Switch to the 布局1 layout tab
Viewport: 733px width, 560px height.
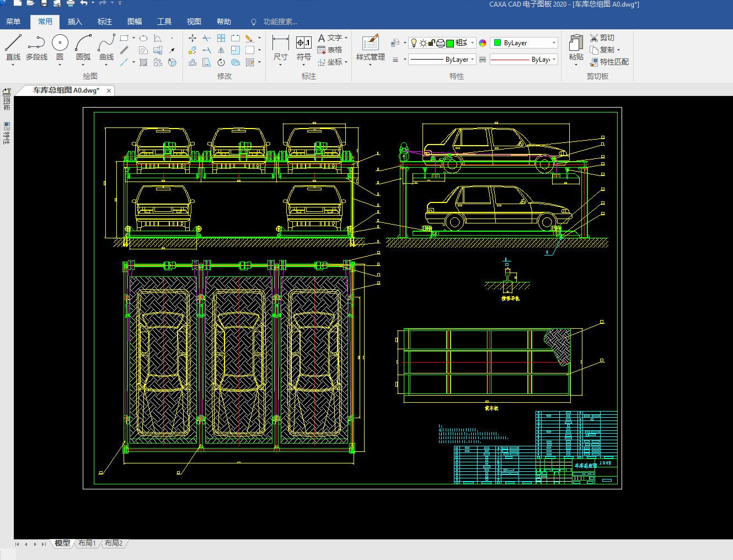click(87, 543)
